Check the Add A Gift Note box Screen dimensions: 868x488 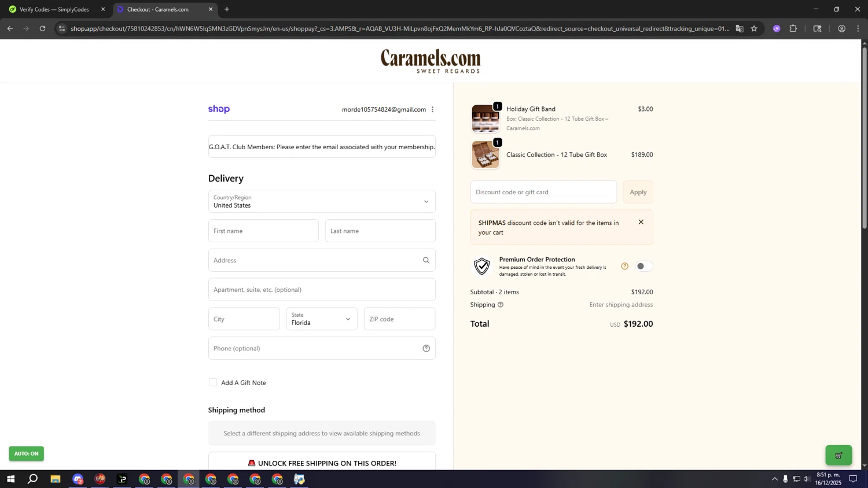click(213, 382)
